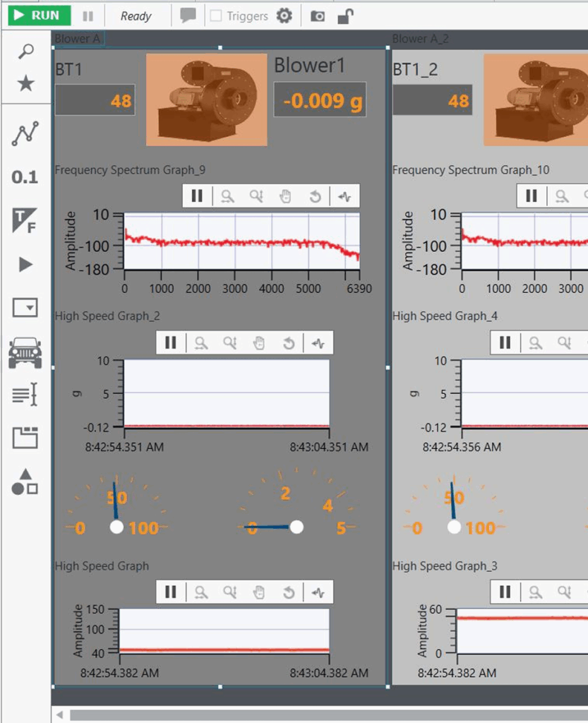Take a screenshot with the camera icon
This screenshot has height=723, width=588.
(318, 16)
